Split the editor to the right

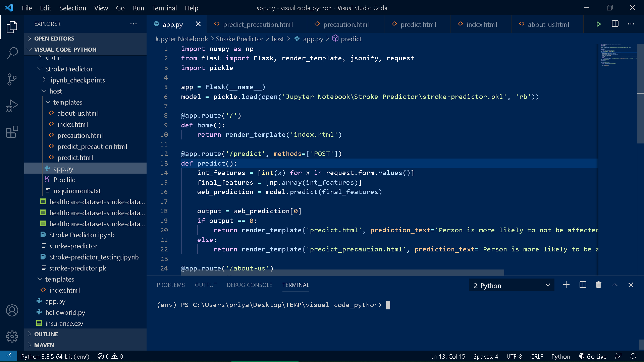tap(615, 24)
